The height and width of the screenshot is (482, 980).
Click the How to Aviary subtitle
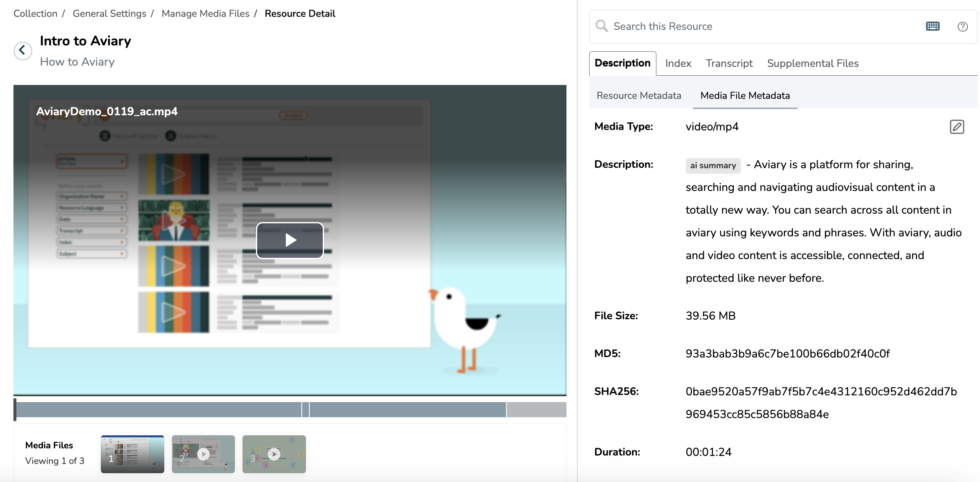pos(77,62)
